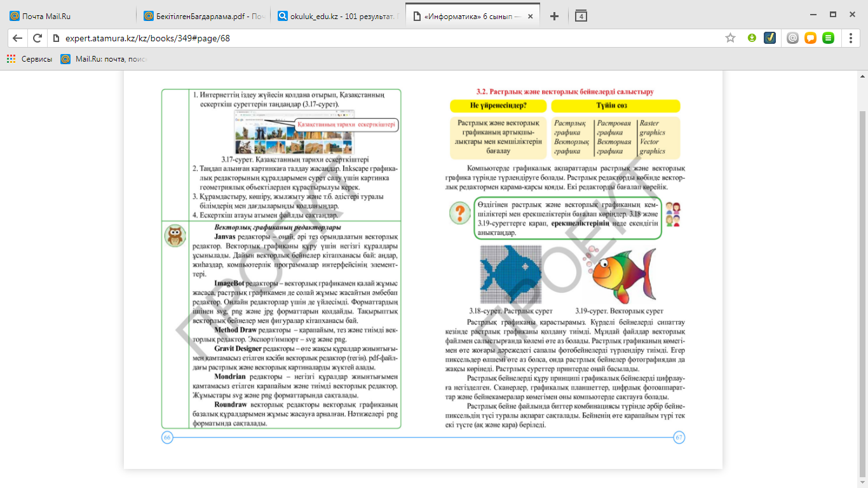Open the Сервисы apps bookmark

click(30, 59)
